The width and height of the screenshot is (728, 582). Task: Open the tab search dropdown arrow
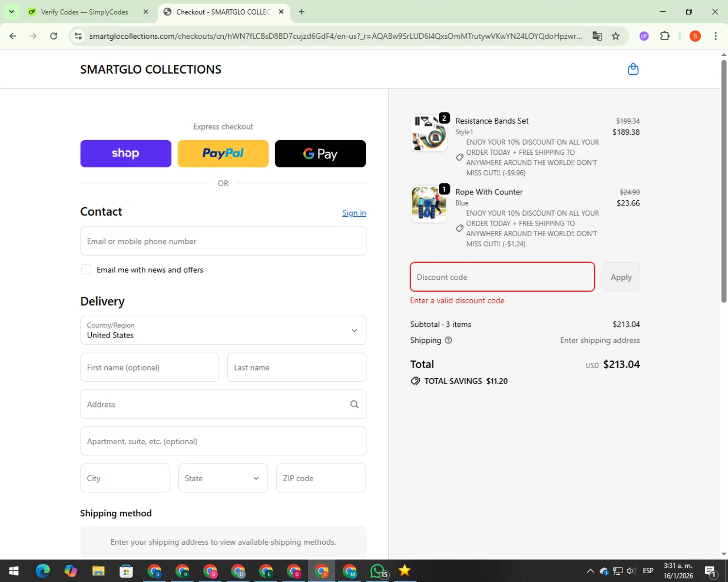[x=11, y=12]
